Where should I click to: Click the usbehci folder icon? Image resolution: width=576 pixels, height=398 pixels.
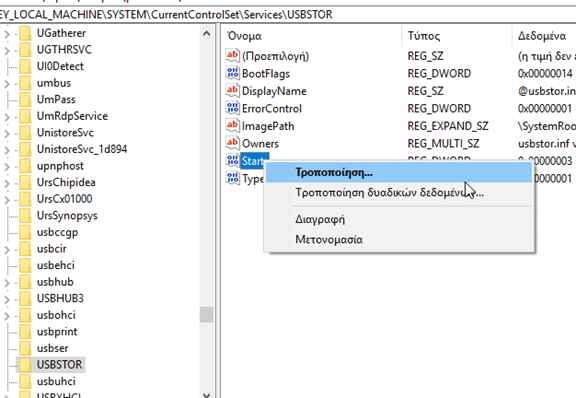point(25,265)
